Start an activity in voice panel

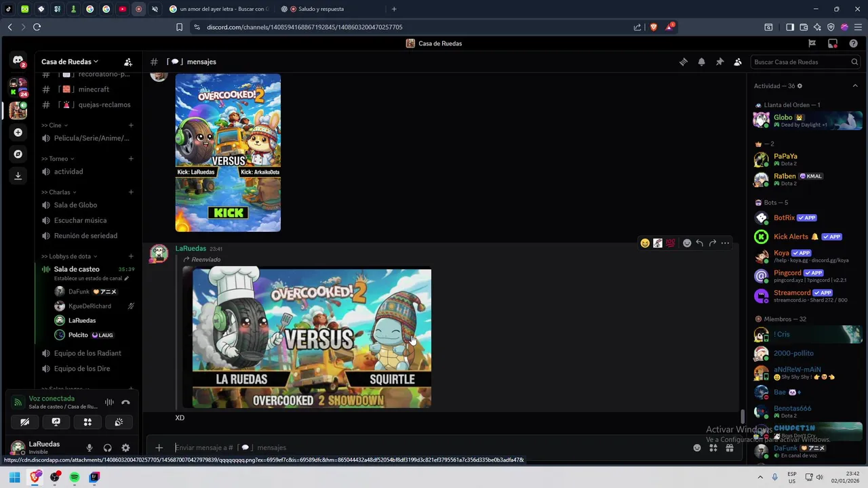[87, 422]
